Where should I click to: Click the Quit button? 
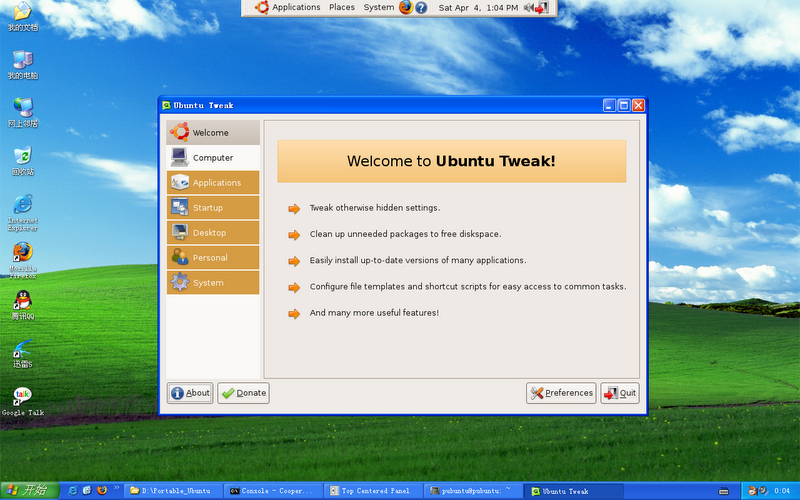point(620,393)
